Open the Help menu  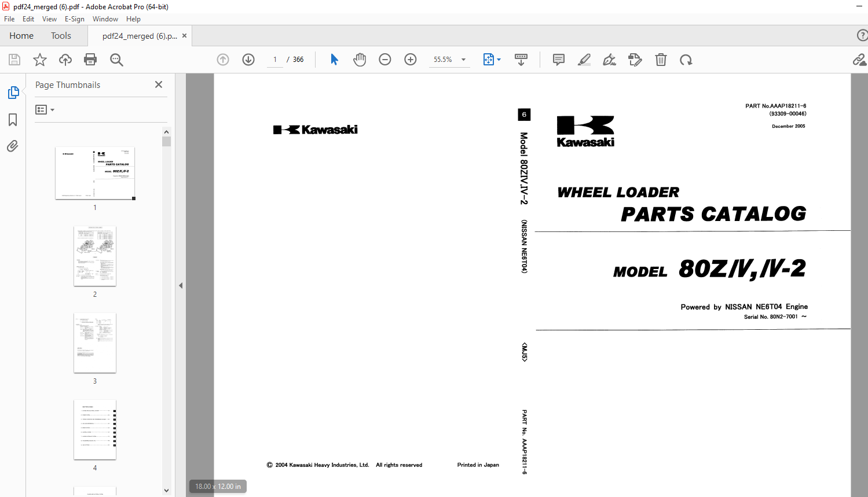pos(133,19)
